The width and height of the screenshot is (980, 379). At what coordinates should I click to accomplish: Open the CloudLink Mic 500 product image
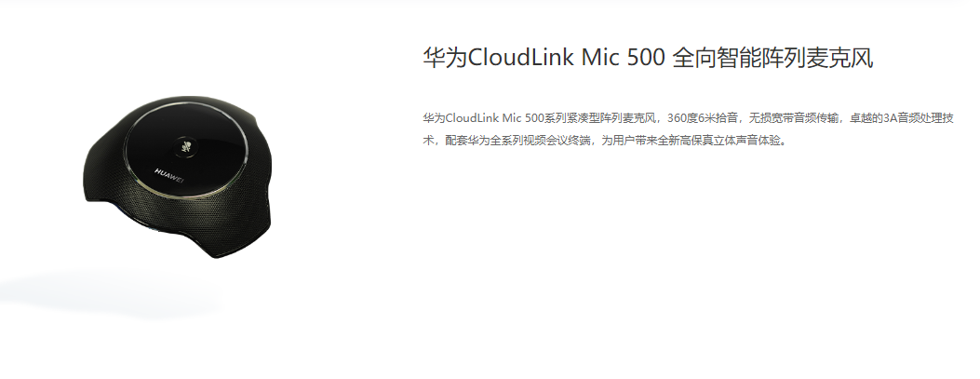179,177
